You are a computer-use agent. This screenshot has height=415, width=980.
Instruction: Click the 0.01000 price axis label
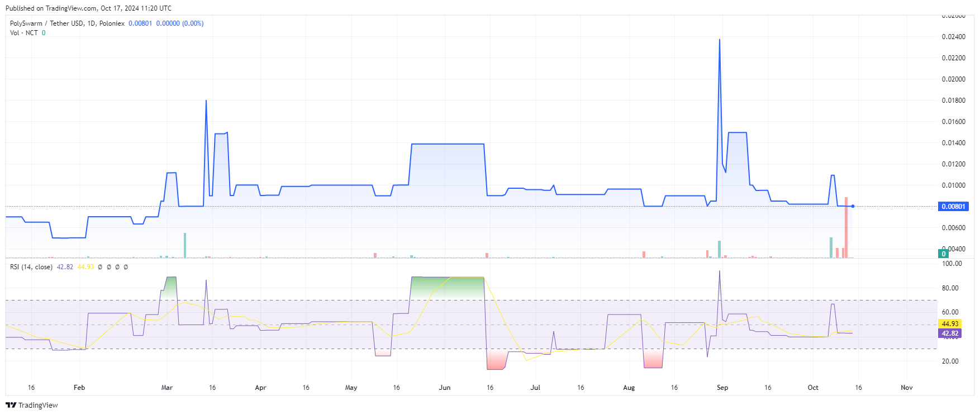(x=953, y=185)
